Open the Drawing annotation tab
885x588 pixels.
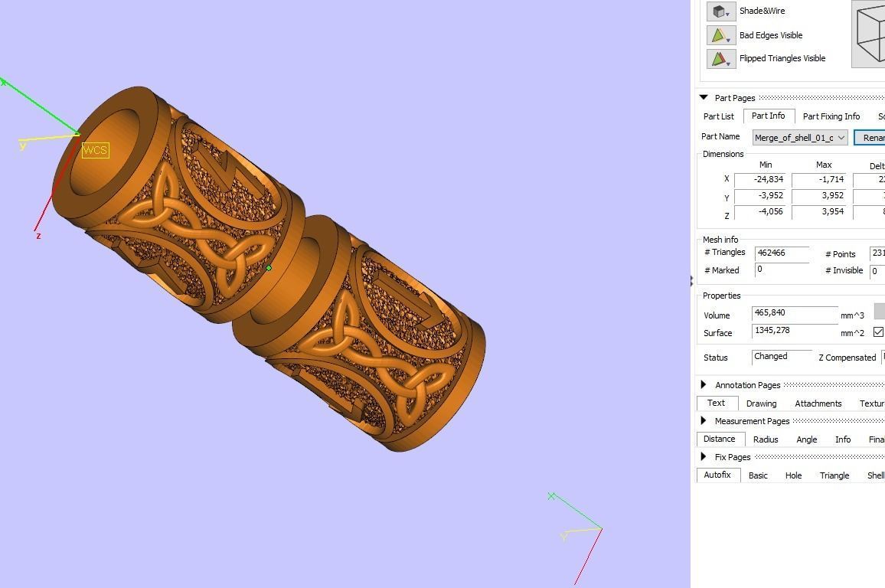pos(762,403)
